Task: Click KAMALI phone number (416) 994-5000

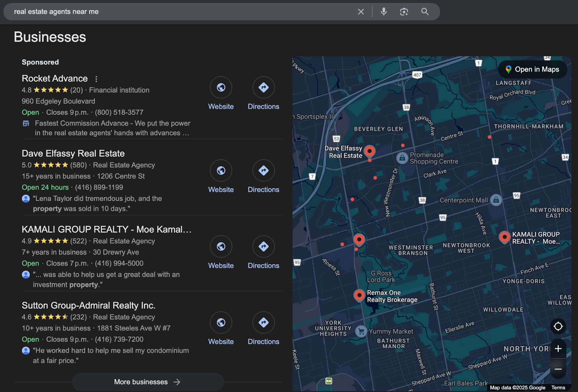Action: [x=119, y=263]
